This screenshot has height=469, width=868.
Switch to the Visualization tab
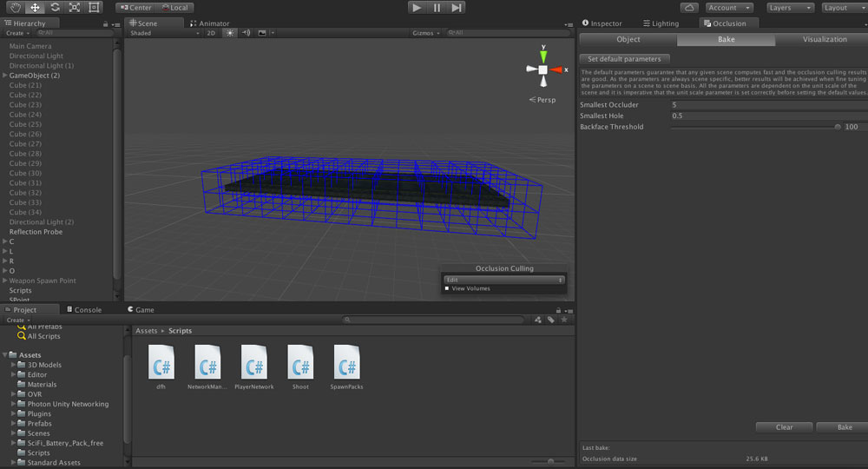824,39
